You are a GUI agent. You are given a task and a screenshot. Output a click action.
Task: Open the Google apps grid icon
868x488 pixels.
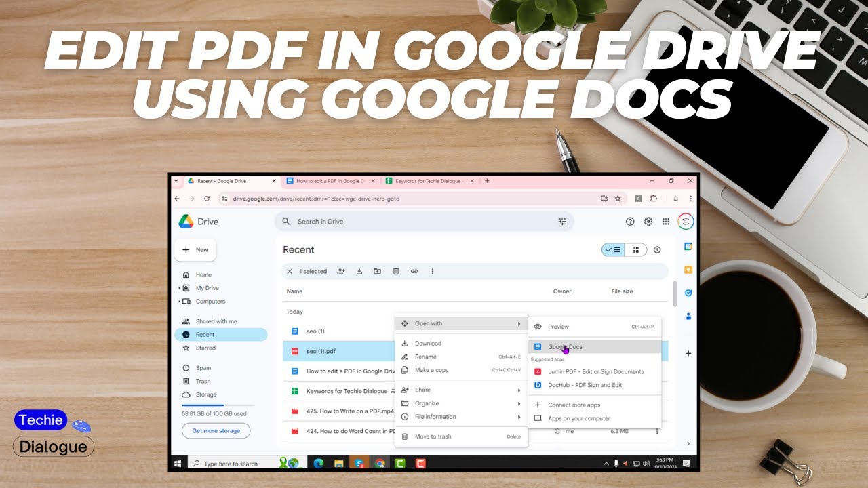coord(666,222)
